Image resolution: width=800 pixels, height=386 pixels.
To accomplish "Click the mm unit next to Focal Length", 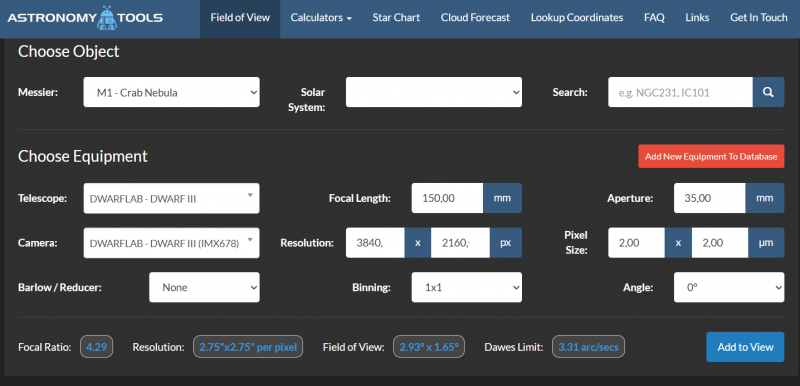I will point(503,198).
